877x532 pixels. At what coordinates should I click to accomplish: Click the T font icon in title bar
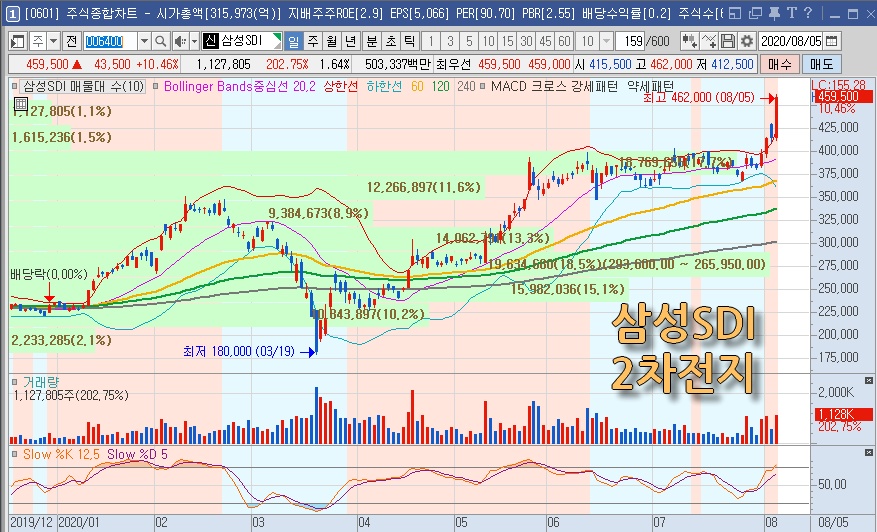[791, 13]
